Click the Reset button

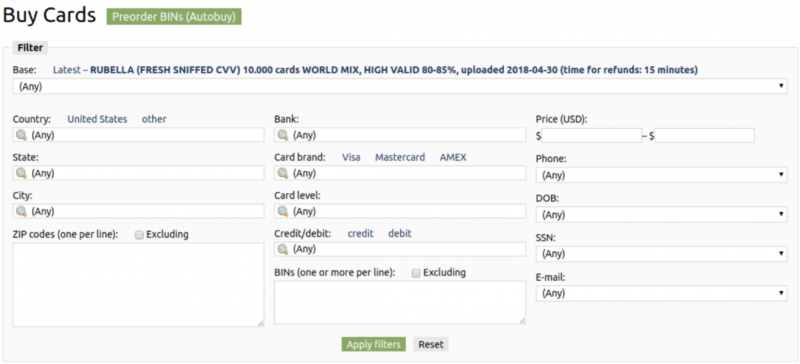click(431, 345)
